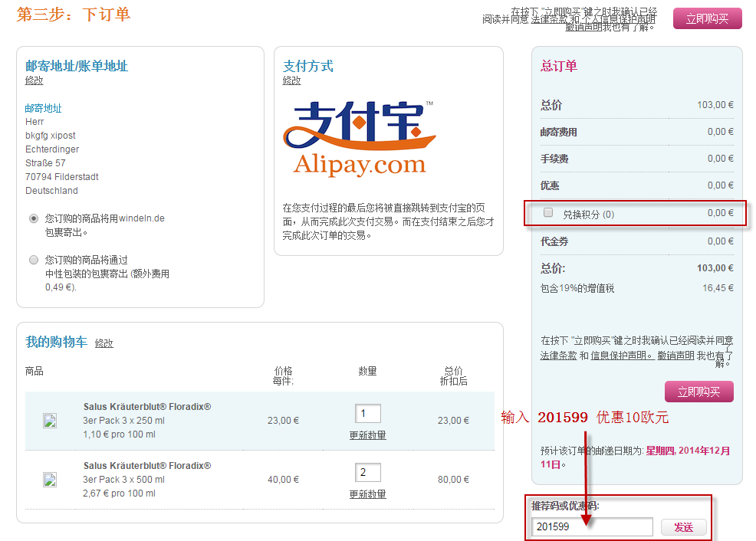Click 更新数量 for the 500 ml item
756x541 pixels.
368,494
